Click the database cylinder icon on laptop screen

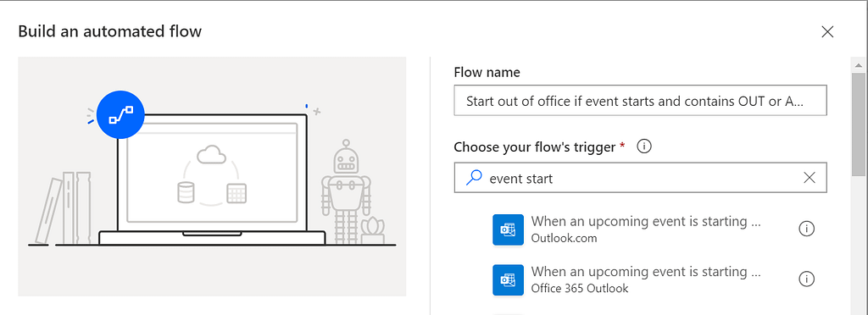pos(186,193)
